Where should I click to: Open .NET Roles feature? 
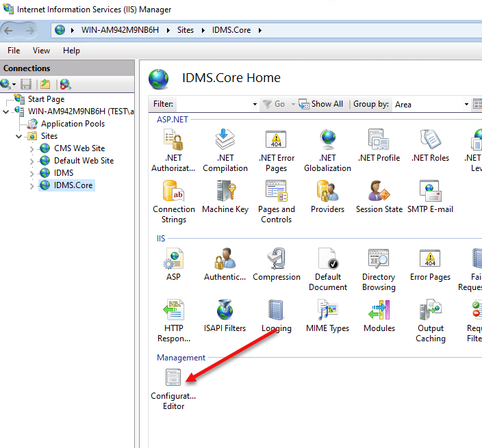pyautogui.click(x=430, y=146)
